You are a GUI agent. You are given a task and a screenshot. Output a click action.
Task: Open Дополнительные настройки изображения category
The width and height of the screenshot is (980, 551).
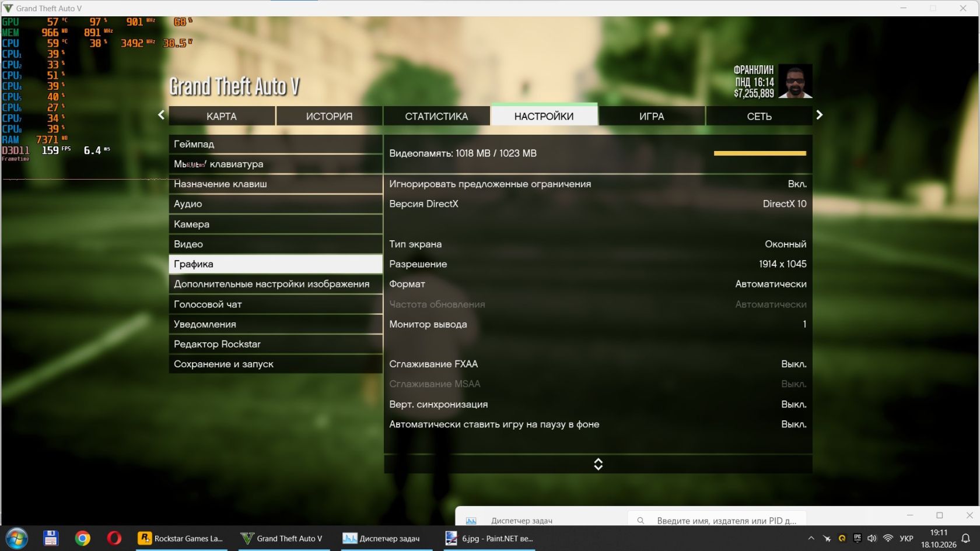tap(275, 284)
